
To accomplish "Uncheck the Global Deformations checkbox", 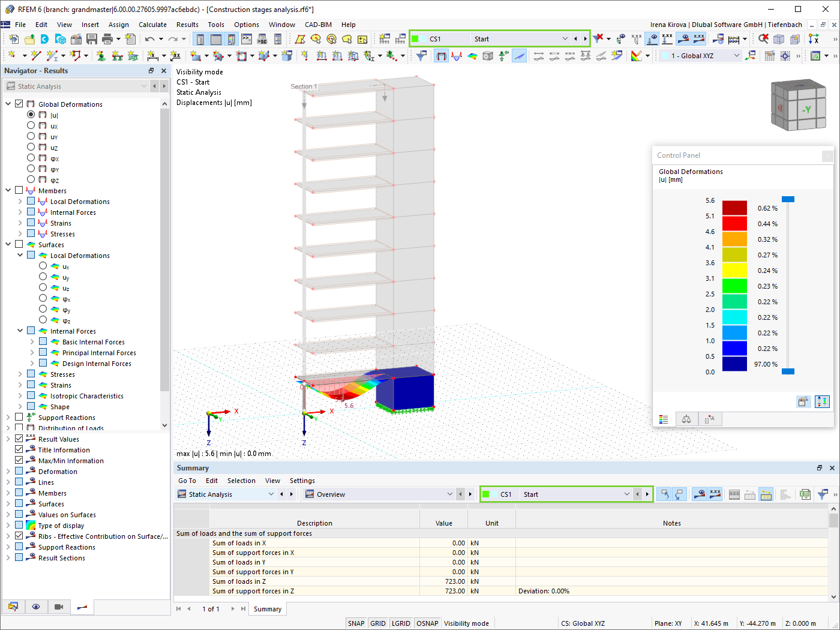I will 19,104.
